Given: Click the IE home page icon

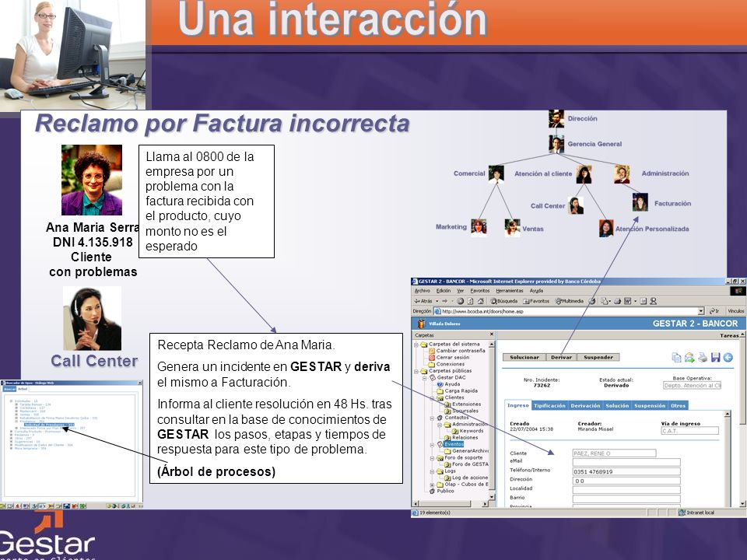Looking at the screenshot, I should click(x=481, y=301).
